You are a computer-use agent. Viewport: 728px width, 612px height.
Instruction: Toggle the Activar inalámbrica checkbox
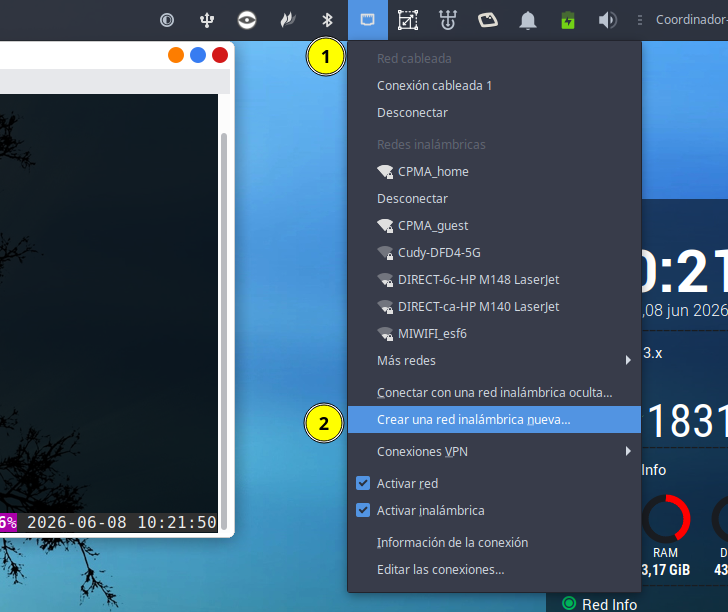(x=363, y=510)
